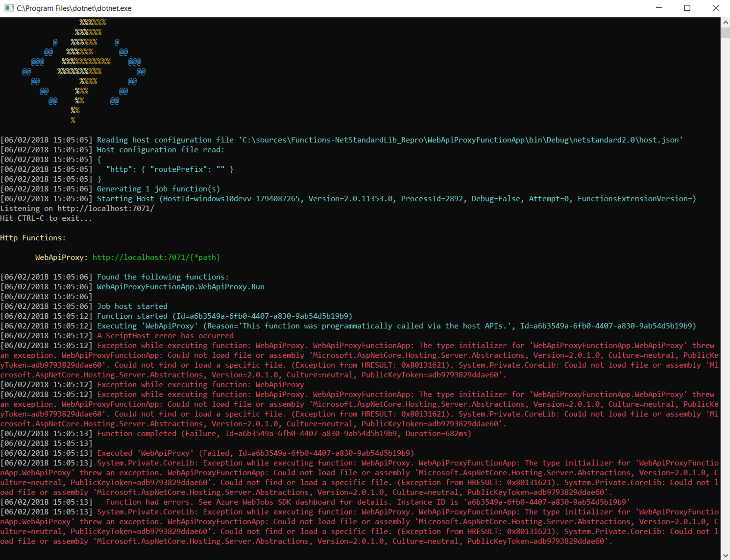Click the console application icon in title bar
The height and width of the screenshot is (560, 730).
coord(8,8)
